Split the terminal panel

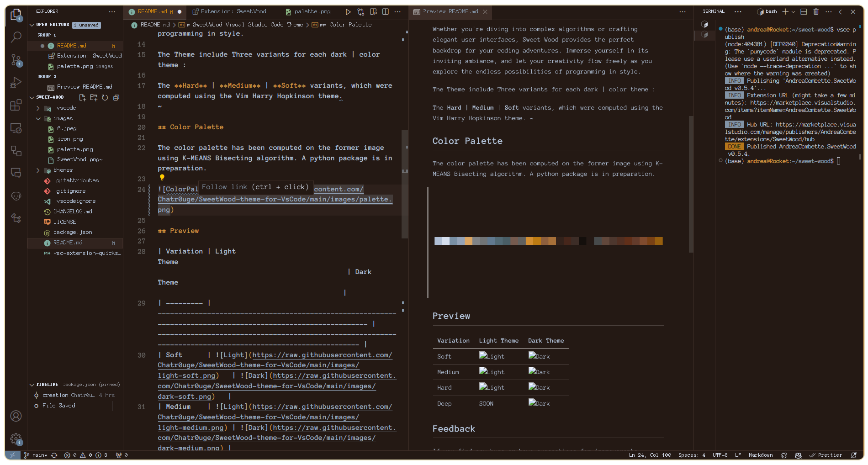point(804,11)
